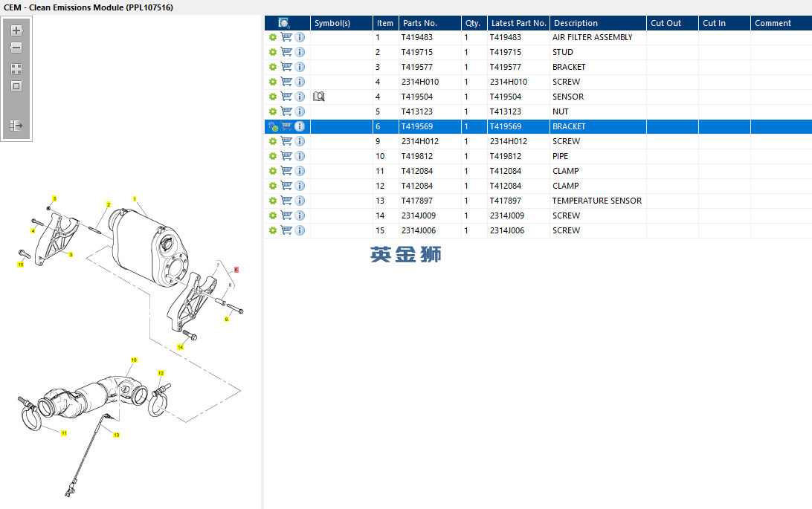This screenshot has height=509, width=812.
Task: Select NUT description cell
Action: tap(598, 111)
